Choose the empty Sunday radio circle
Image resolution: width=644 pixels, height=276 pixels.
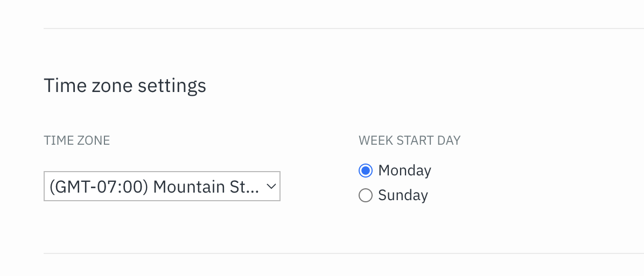pos(366,195)
